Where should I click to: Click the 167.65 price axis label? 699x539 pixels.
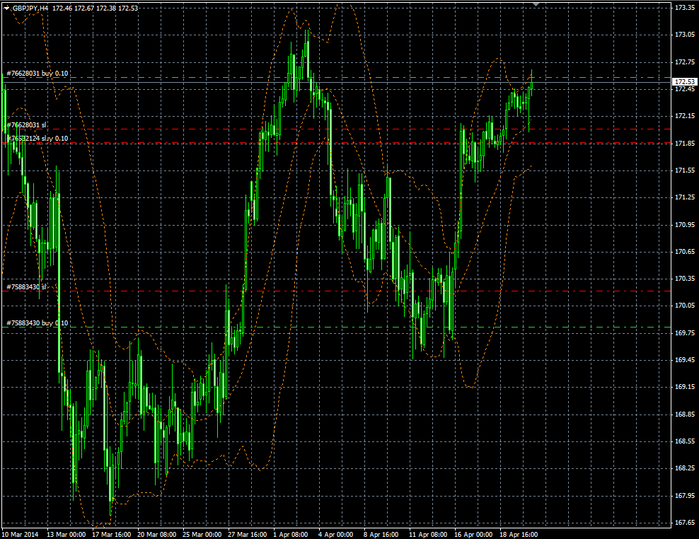coord(685,522)
